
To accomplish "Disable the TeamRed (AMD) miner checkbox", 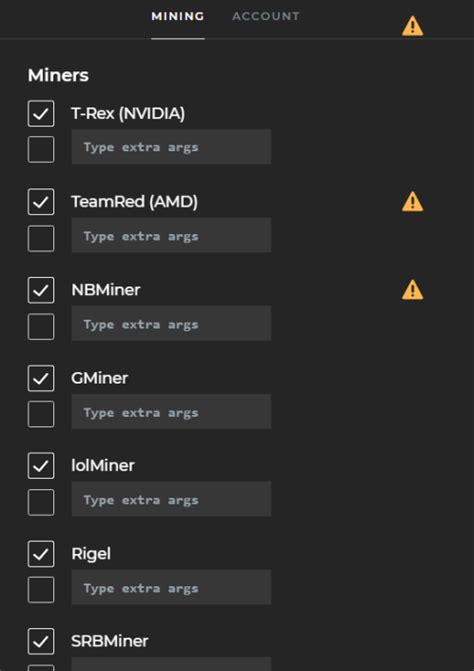I will [x=41, y=202].
